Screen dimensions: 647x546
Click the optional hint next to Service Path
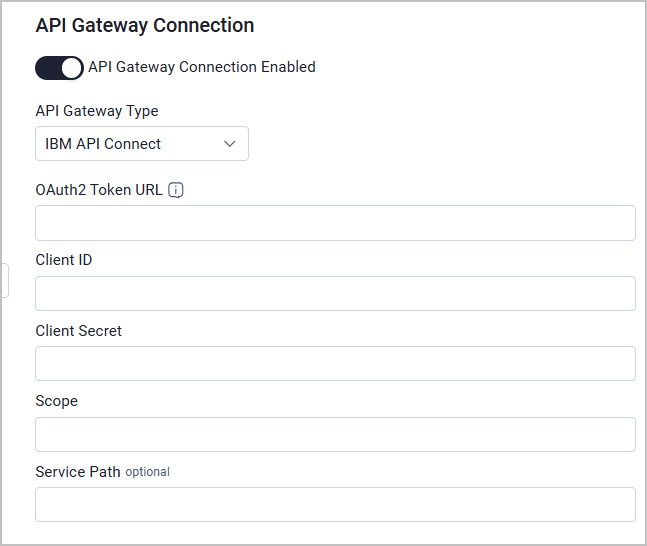[x=147, y=472]
